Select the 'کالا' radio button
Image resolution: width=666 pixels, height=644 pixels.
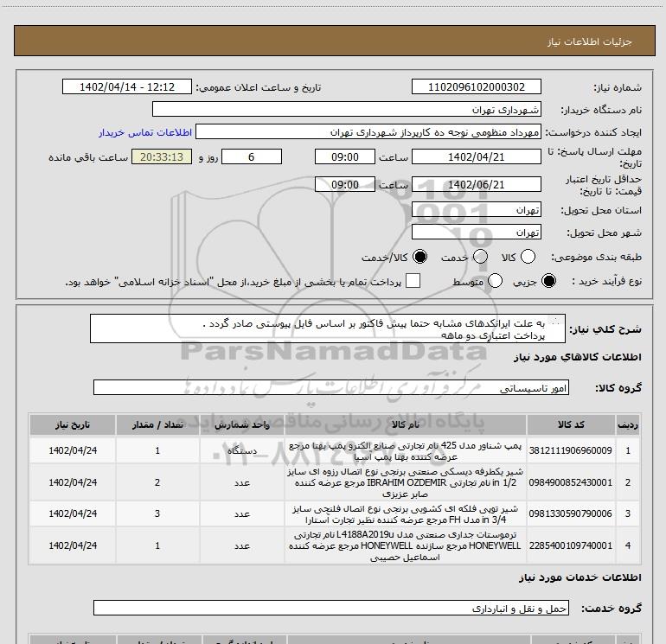tap(528, 257)
